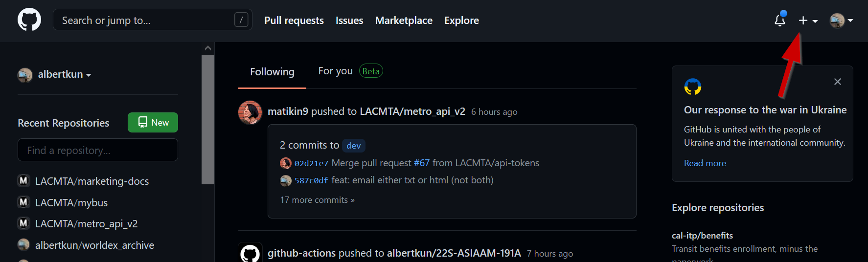
Task: Click avatar next to commit 02d21e7
Action: click(x=286, y=163)
